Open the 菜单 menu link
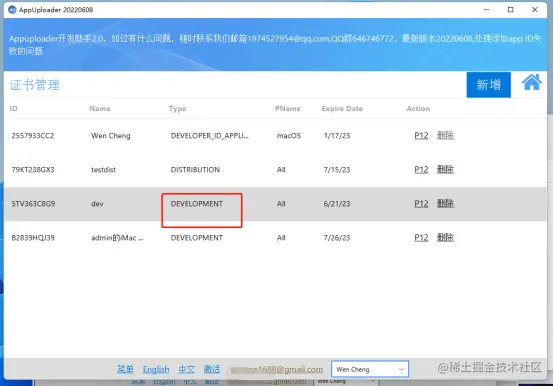The width and height of the screenshot is (554, 386). (125, 369)
